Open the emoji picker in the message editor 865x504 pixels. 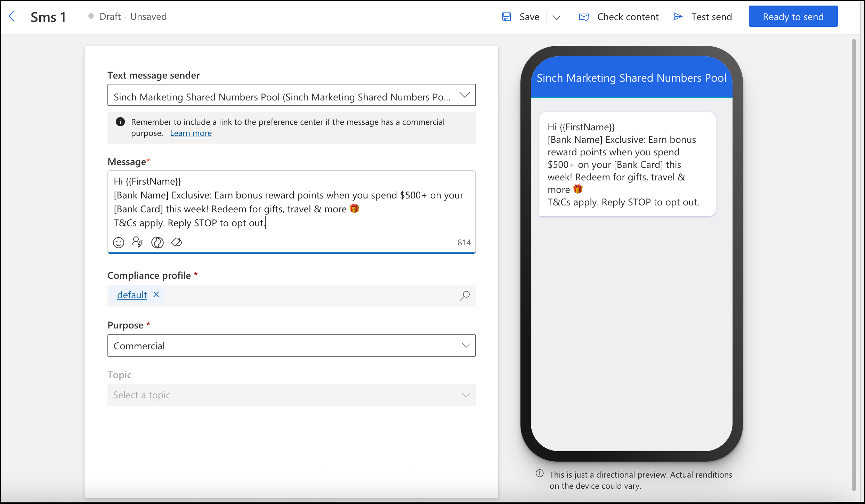[x=118, y=242]
